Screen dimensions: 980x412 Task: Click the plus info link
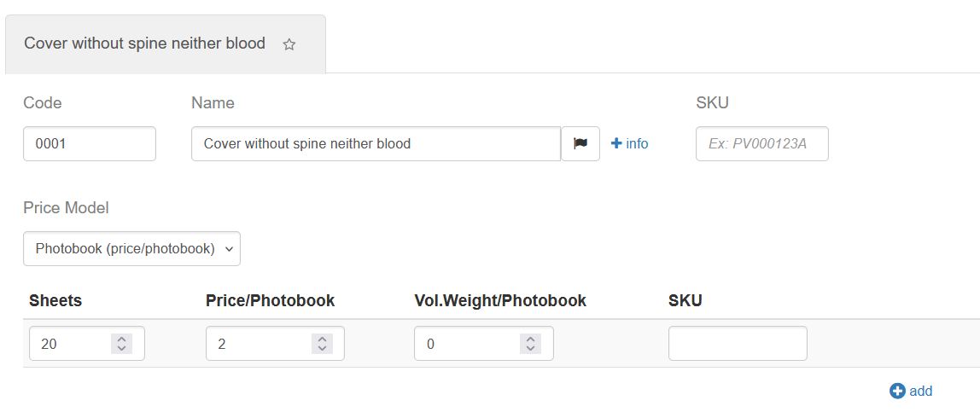pyautogui.click(x=630, y=143)
